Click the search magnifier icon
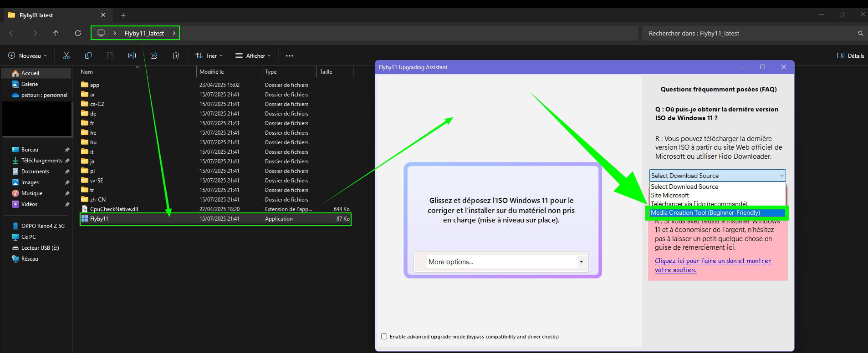 pos(860,33)
